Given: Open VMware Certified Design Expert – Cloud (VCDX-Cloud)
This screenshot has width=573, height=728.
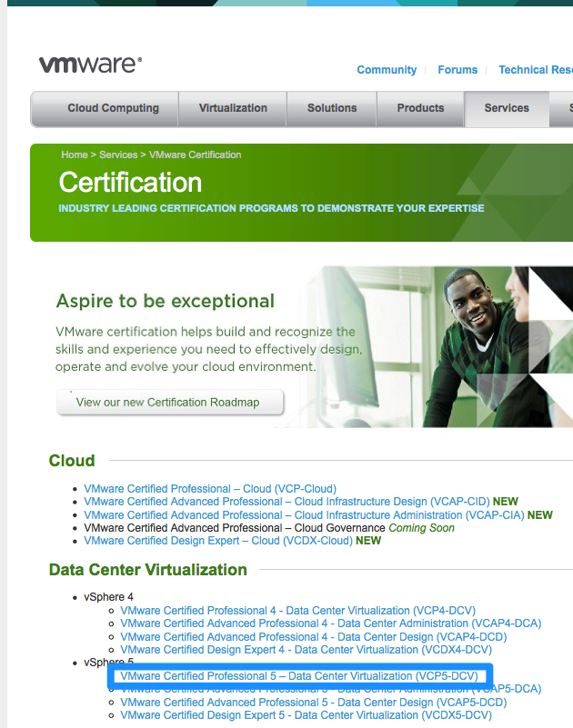Looking at the screenshot, I should point(218,541).
